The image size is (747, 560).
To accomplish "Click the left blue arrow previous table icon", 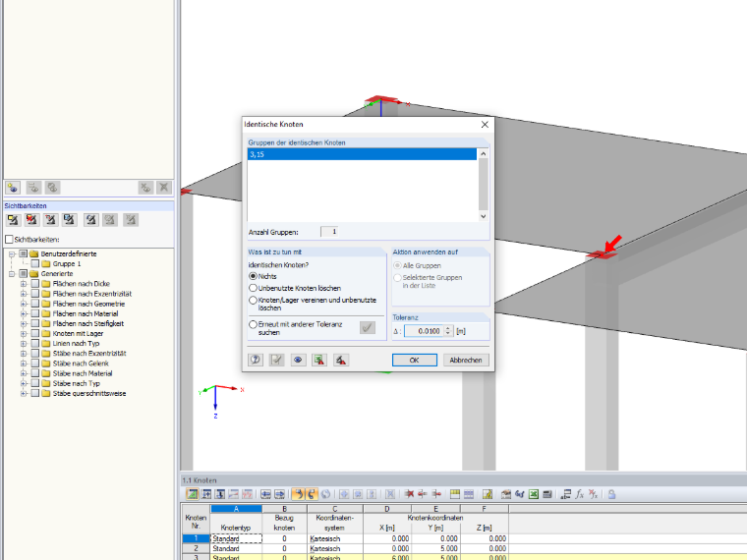I will pos(265,494).
